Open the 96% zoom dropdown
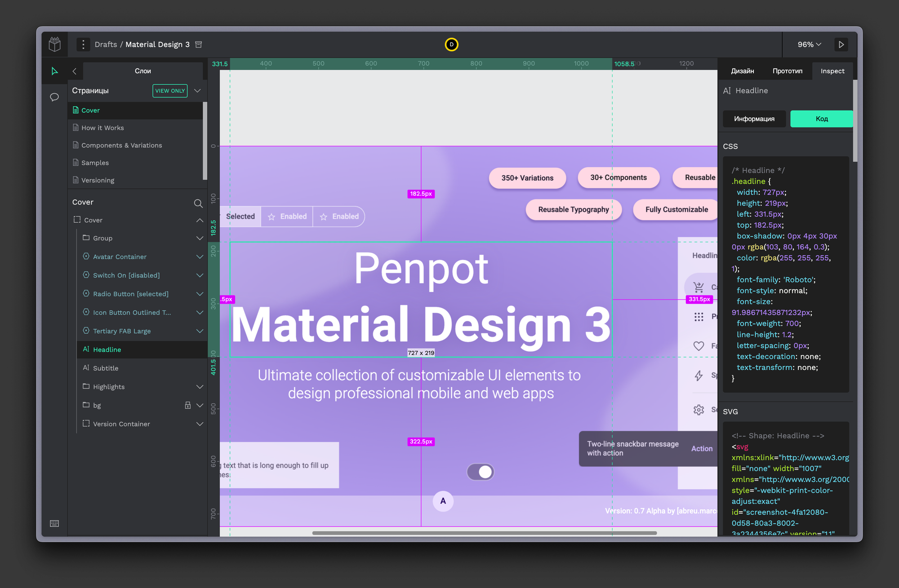The image size is (899, 588). (x=809, y=44)
